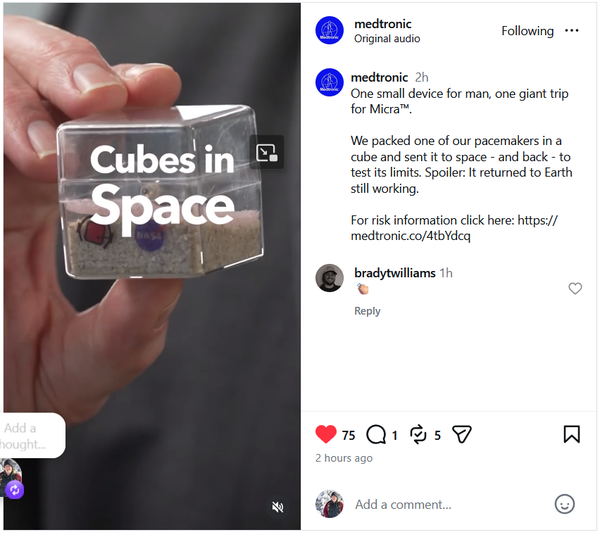Image resolution: width=600 pixels, height=537 pixels.
Task: Save post with the bookmark icon
Action: click(x=572, y=434)
